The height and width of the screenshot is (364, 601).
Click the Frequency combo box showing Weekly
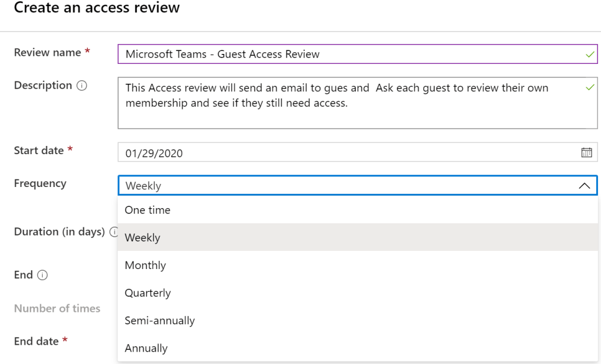click(346, 186)
